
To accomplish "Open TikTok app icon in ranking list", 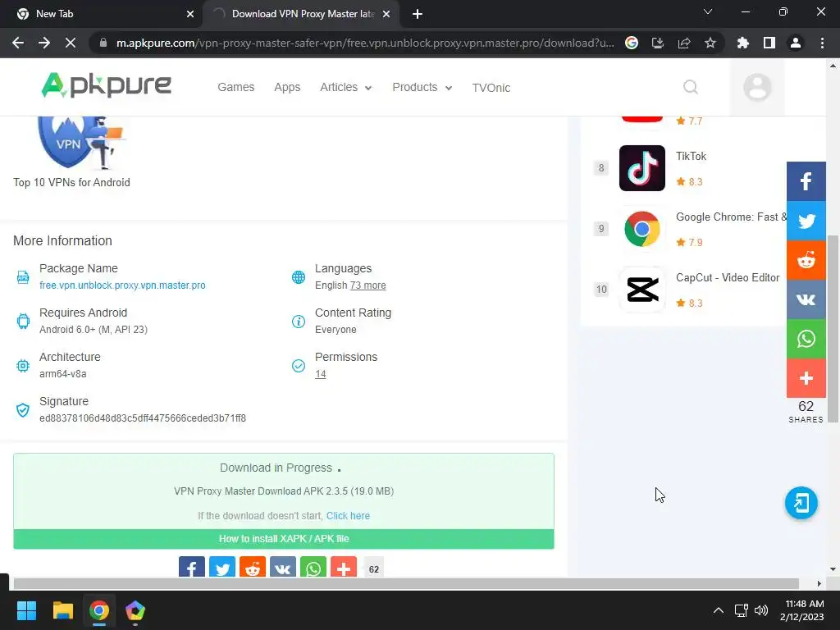I will pyautogui.click(x=641, y=167).
